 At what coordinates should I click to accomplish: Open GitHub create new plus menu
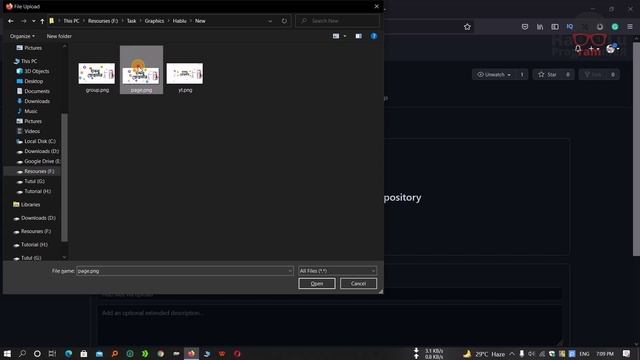point(593,49)
